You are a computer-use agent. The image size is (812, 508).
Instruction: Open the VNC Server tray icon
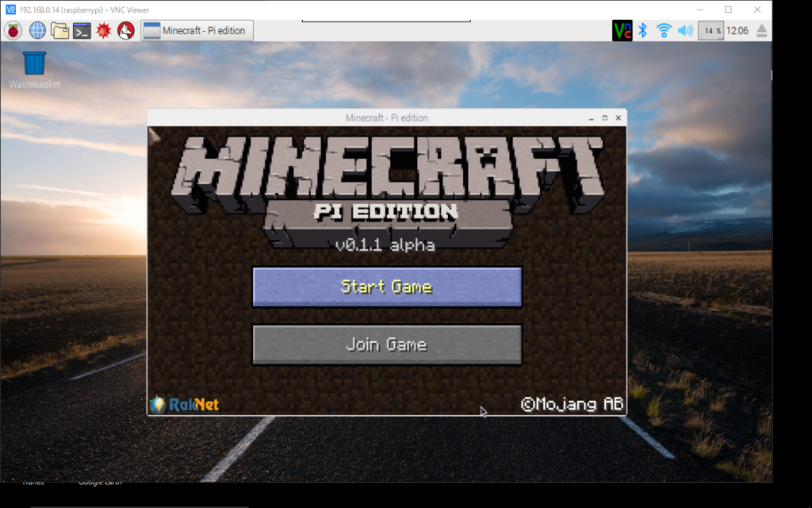(622, 31)
